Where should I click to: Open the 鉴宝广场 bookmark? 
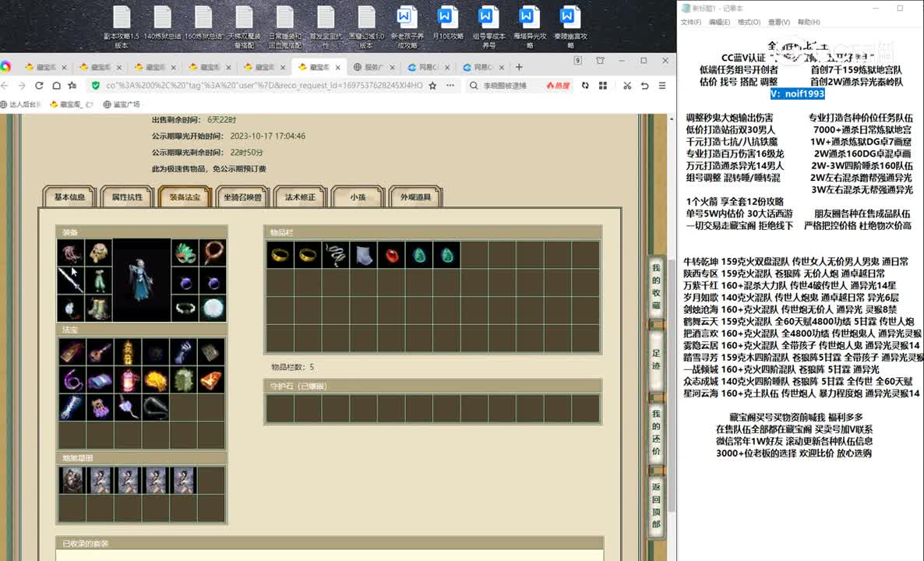[x=122, y=105]
